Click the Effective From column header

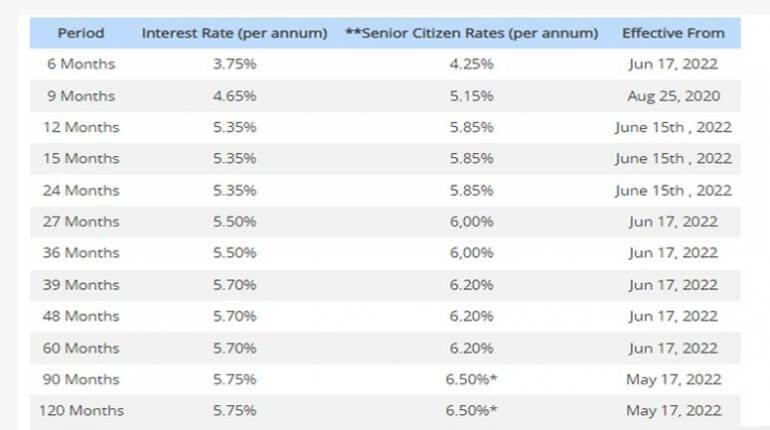pyautogui.click(x=673, y=33)
